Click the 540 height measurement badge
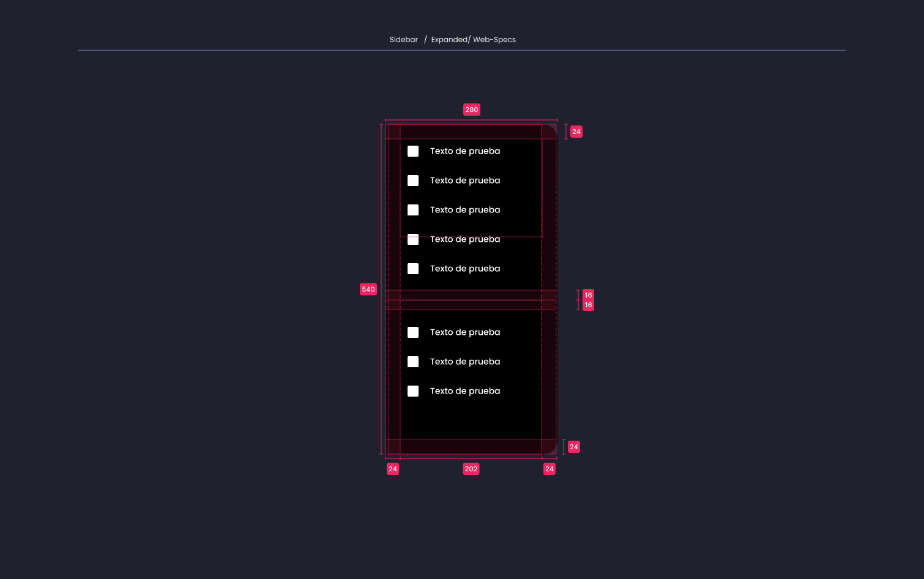The image size is (924, 579). click(368, 289)
